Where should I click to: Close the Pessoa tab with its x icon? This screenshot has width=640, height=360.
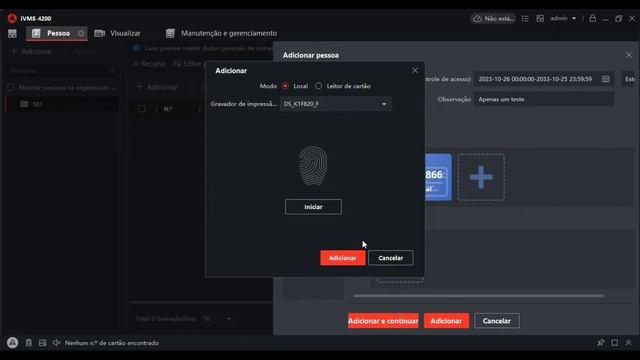pos(81,33)
